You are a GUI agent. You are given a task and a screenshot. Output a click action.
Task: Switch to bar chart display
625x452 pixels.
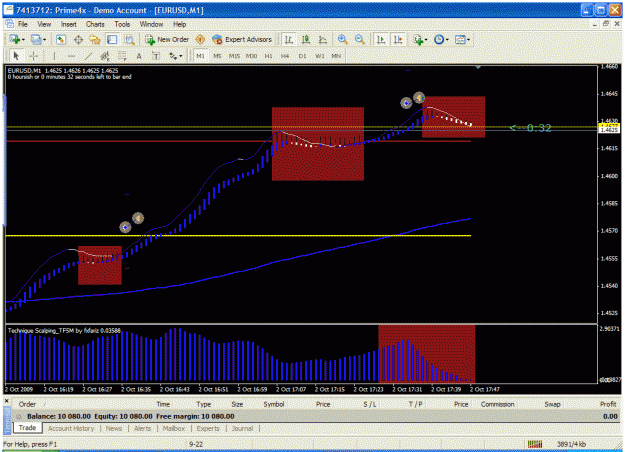289,39
